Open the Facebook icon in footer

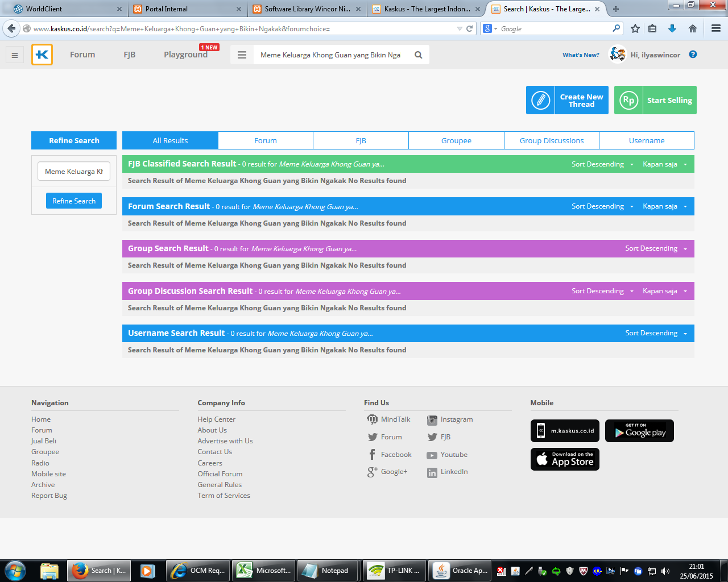tap(373, 455)
